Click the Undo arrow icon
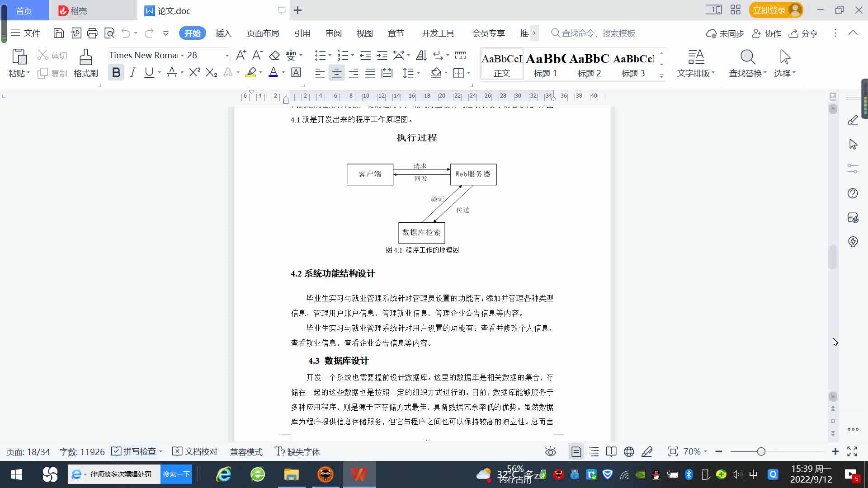868x488 pixels. click(126, 33)
